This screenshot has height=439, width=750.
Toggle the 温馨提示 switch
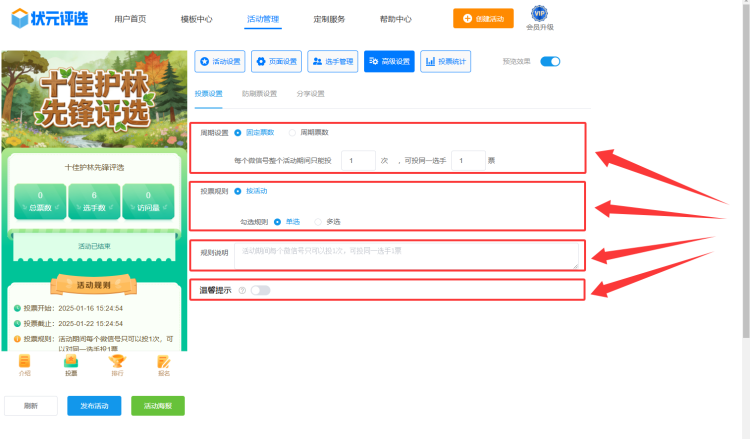coord(260,290)
